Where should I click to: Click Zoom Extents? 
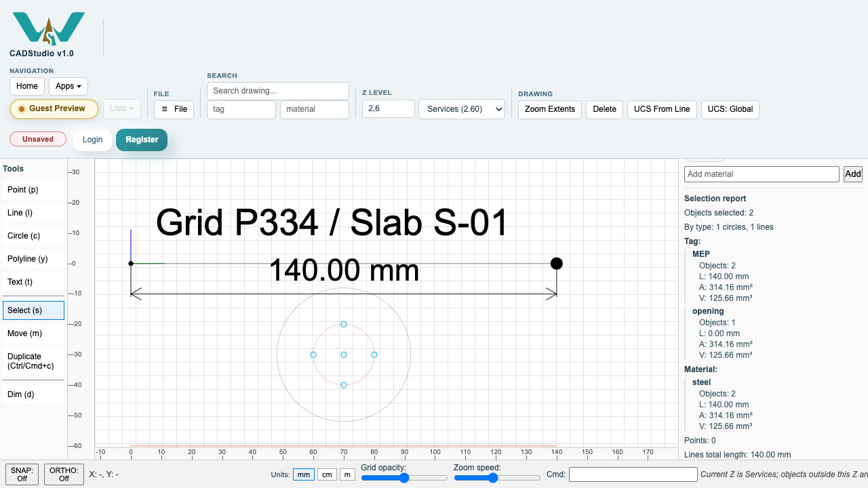pyautogui.click(x=550, y=109)
